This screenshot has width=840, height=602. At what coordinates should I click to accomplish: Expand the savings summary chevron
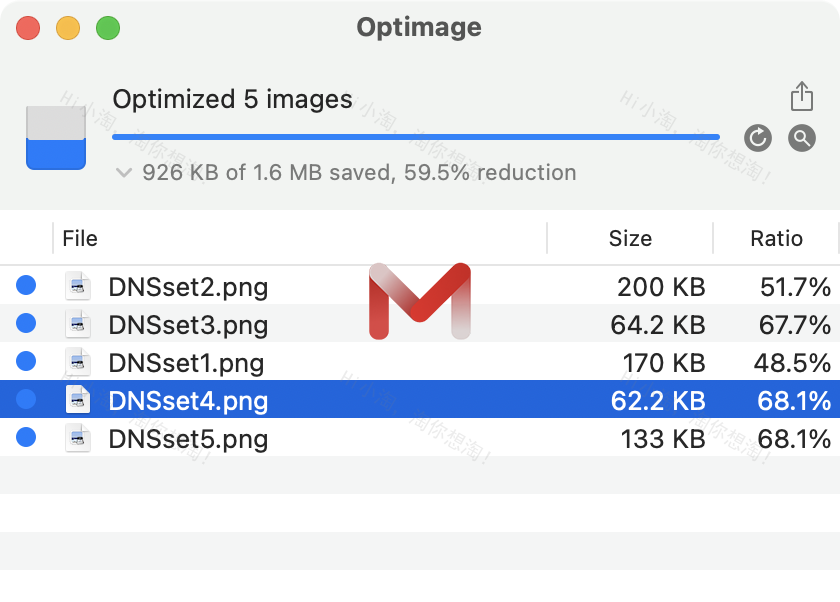[123, 172]
